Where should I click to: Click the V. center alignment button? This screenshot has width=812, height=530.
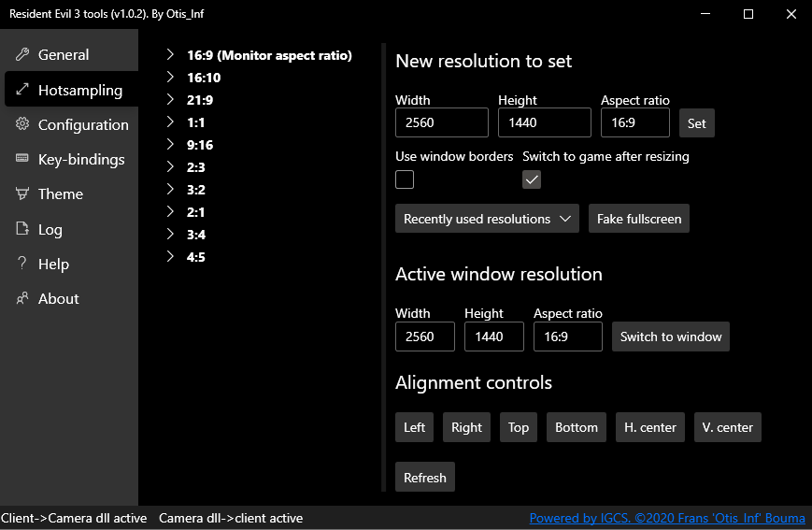[728, 427]
